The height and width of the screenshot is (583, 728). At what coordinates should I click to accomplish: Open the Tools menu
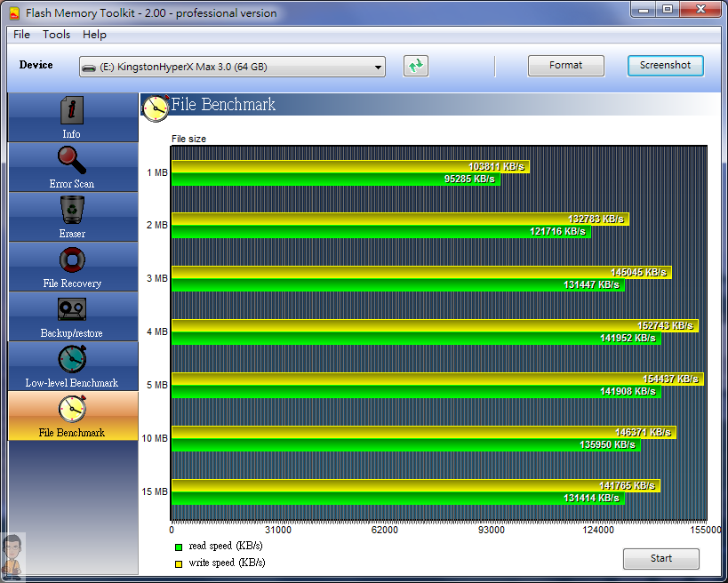coord(57,35)
